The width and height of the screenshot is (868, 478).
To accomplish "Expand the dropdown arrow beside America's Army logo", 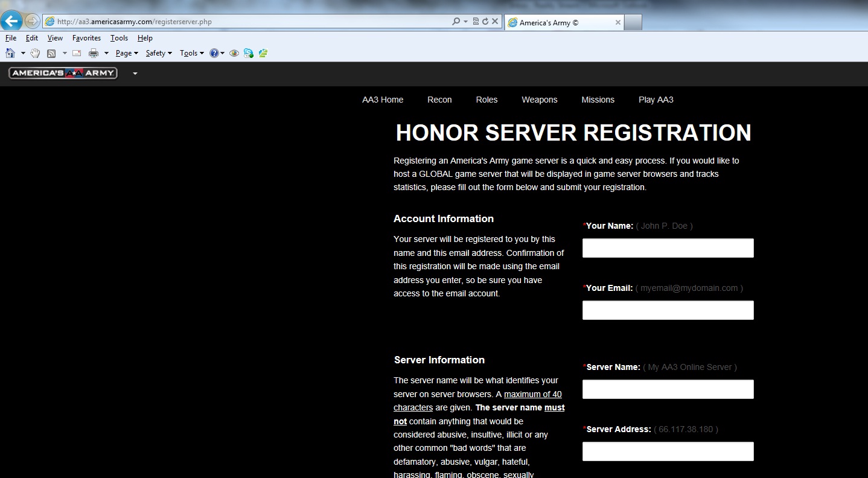I will pyautogui.click(x=135, y=74).
